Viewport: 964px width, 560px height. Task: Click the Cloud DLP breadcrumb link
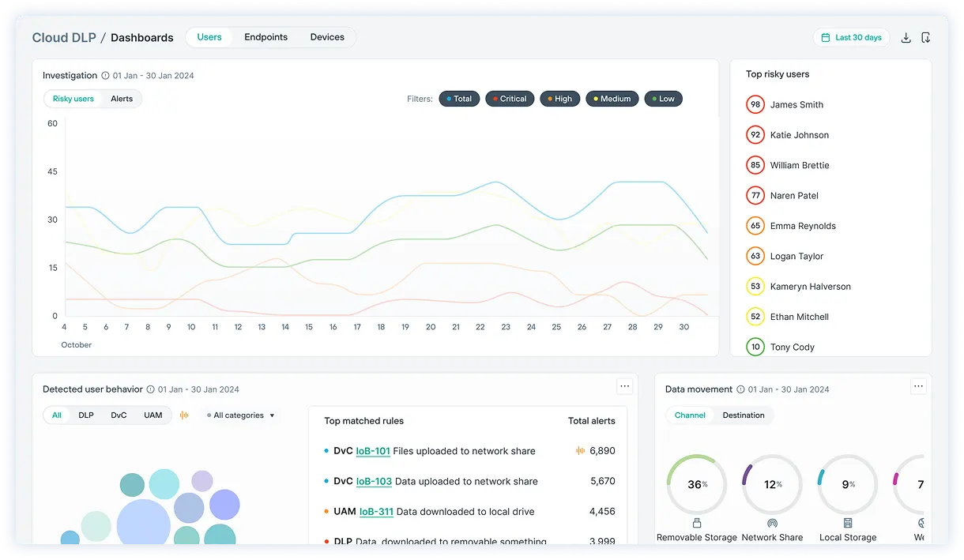[63, 38]
